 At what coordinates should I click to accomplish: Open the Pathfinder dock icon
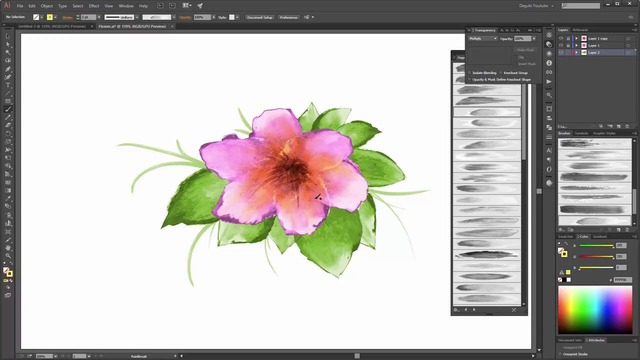pyautogui.click(x=549, y=127)
